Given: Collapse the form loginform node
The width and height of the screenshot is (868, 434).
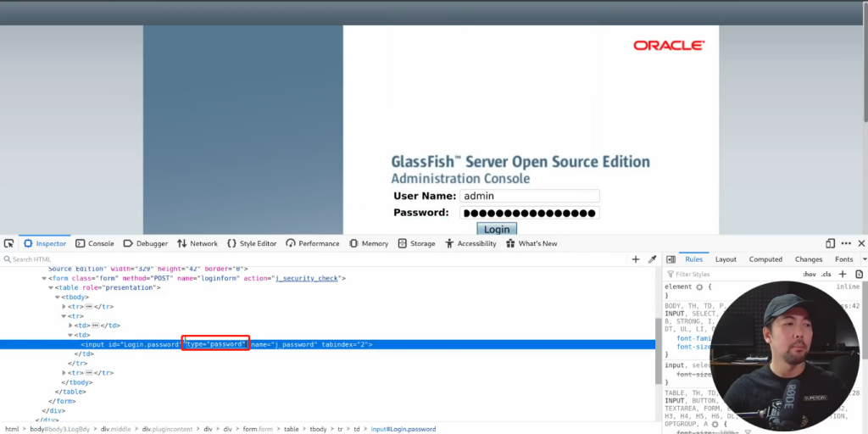Looking at the screenshot, I should [44, 278].
